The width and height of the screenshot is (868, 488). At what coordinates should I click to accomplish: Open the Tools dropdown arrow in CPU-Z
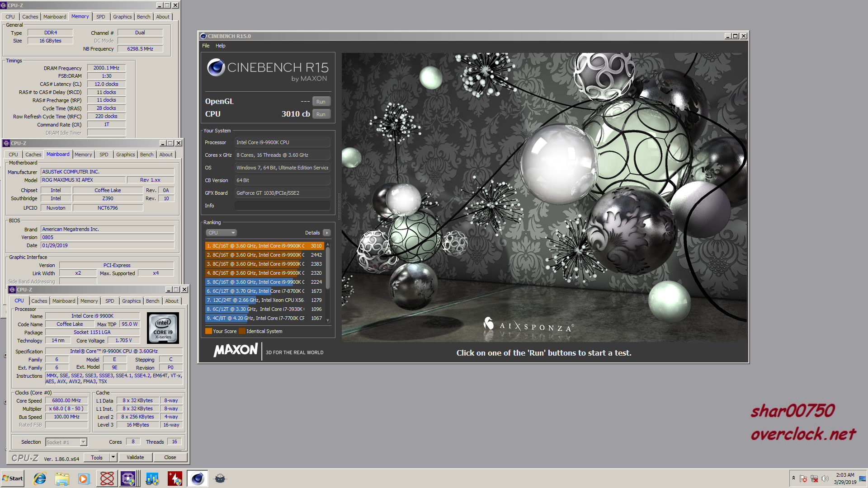click(x=113, y=457)
